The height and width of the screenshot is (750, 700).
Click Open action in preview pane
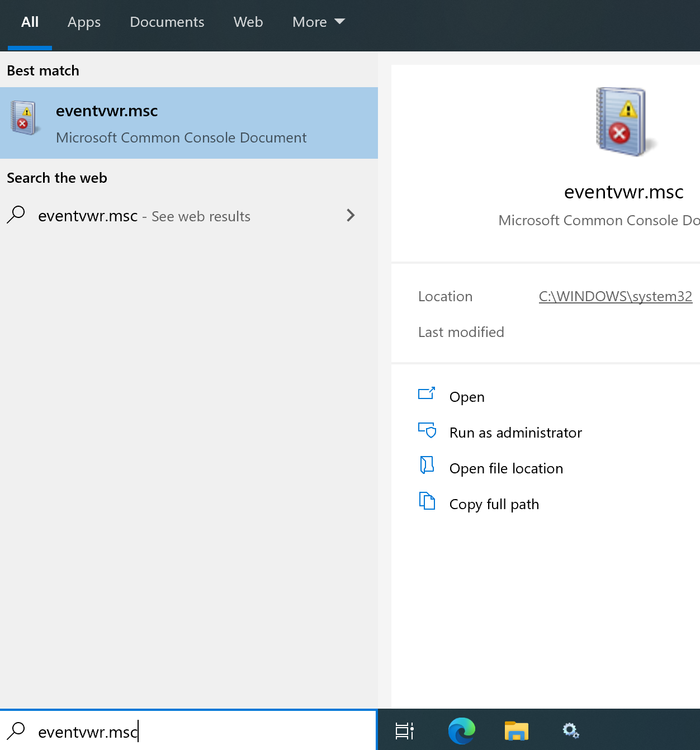point(467,397)
